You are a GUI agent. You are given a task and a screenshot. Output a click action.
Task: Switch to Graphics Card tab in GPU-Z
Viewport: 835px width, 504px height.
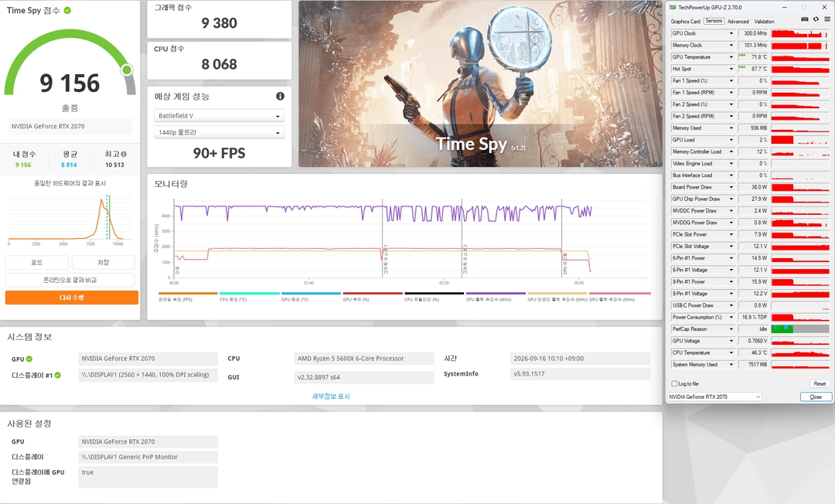point(685,22)
